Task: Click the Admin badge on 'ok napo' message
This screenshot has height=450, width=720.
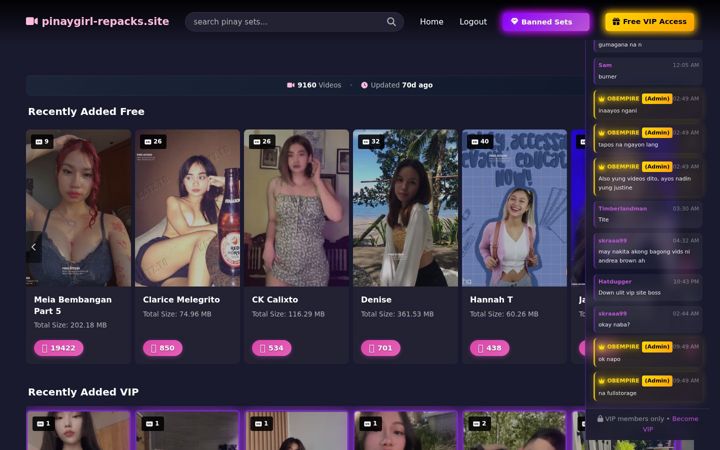Action: click(x=657, y=347)
